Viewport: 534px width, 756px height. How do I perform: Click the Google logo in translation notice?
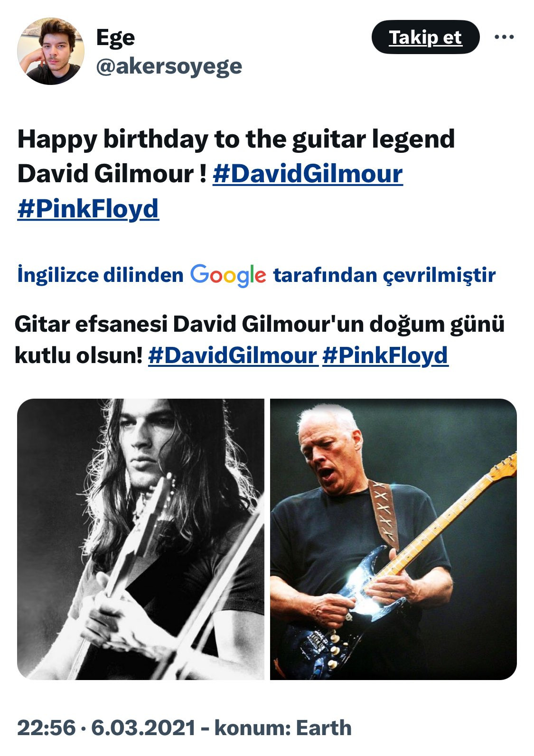(x=228, y=275)
